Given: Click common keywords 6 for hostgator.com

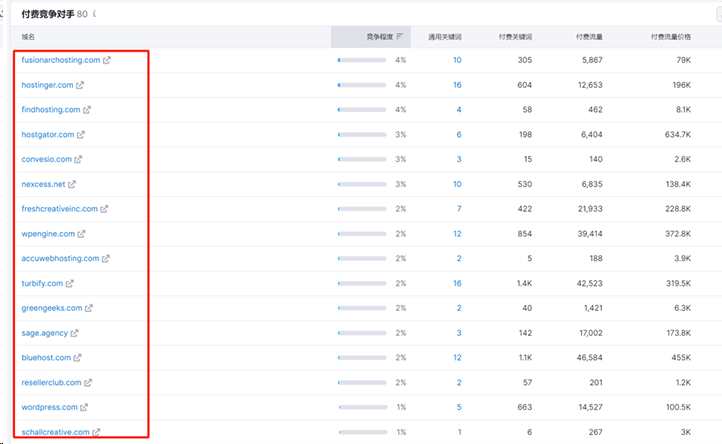Looking at the screenshot, I should tap(459, 134).
